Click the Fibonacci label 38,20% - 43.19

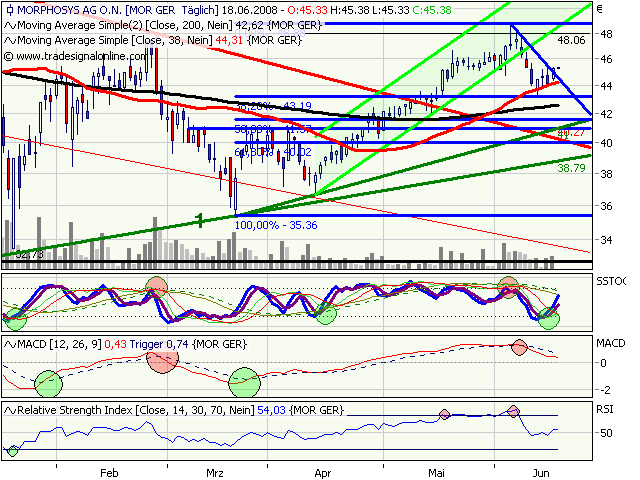click(x=274, y=106)
